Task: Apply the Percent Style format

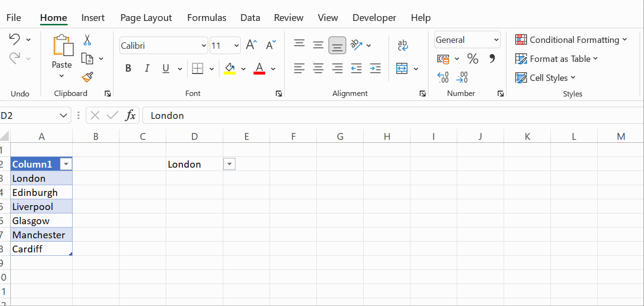Action: pos(472,58)
